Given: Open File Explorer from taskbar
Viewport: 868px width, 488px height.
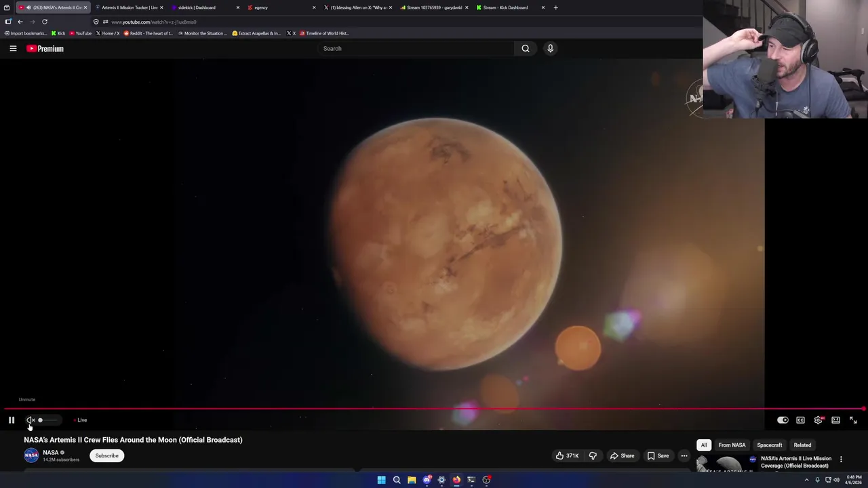Looking at the screenshot, I should click(x=412, y=480).
